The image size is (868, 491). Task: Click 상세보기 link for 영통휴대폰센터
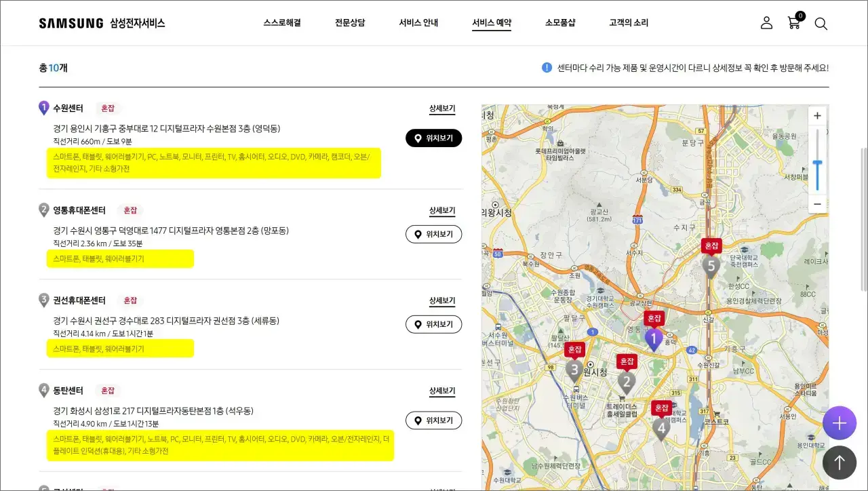(x=442, y=211)
